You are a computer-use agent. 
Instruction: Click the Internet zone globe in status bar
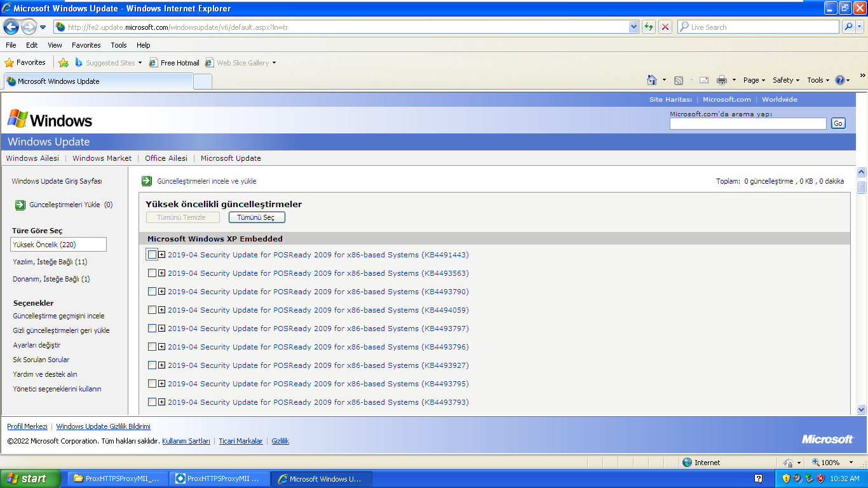point(687,463)
